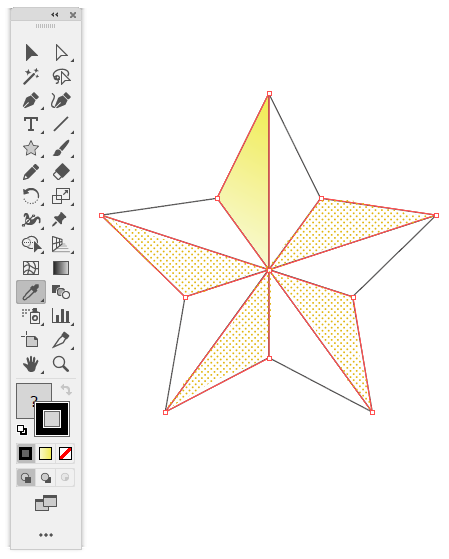The height and width of the screenshot is (559, 449).
Task: Toggle Draw Normal mode
Action: click(26, 477)
